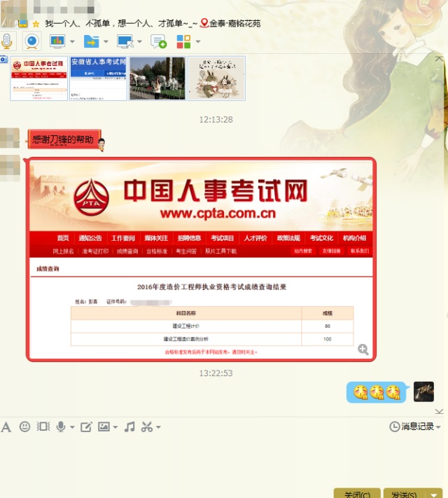
Task: Open the presentation demo screen icon
Action: pyautogui.click(x=57, y=41)
